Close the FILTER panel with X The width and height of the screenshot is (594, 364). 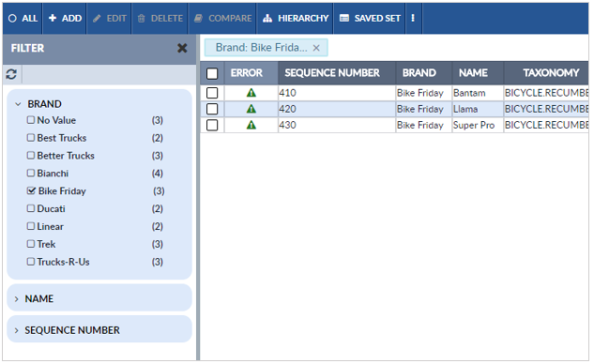[x=182, y=48]
